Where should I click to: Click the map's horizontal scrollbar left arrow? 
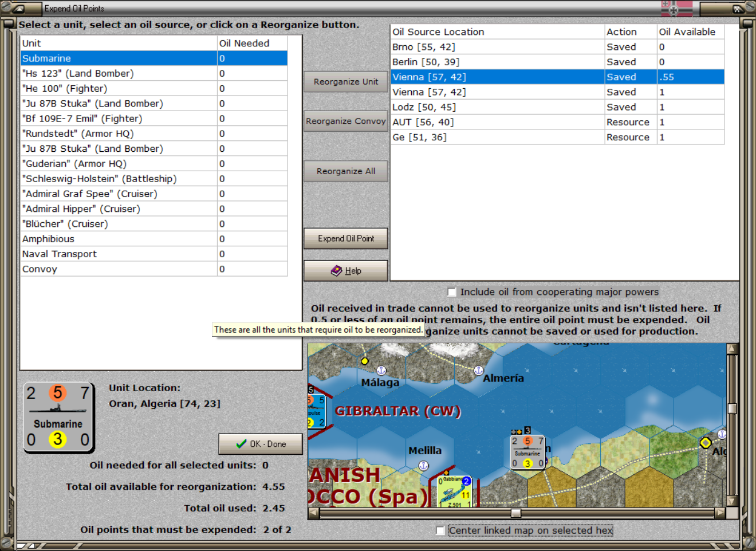coord(313,513)
